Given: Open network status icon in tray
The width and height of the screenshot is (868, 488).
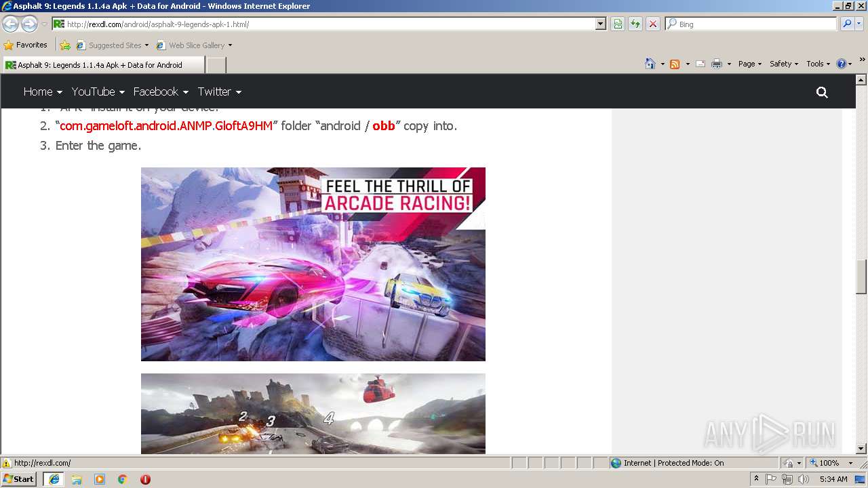Looking at the screenshot, I should (x=787, y=479).
